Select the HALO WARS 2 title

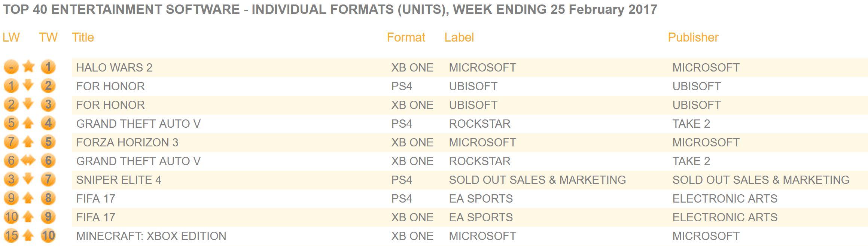coord(114,67)
